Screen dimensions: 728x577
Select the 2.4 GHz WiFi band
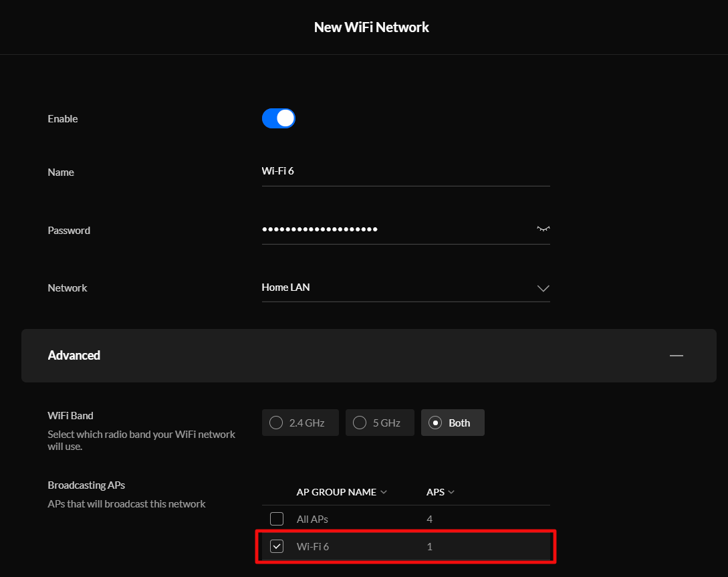coord(300,423)
